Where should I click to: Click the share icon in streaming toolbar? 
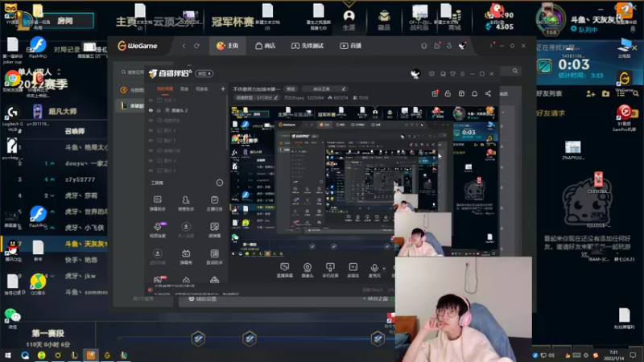488,93
